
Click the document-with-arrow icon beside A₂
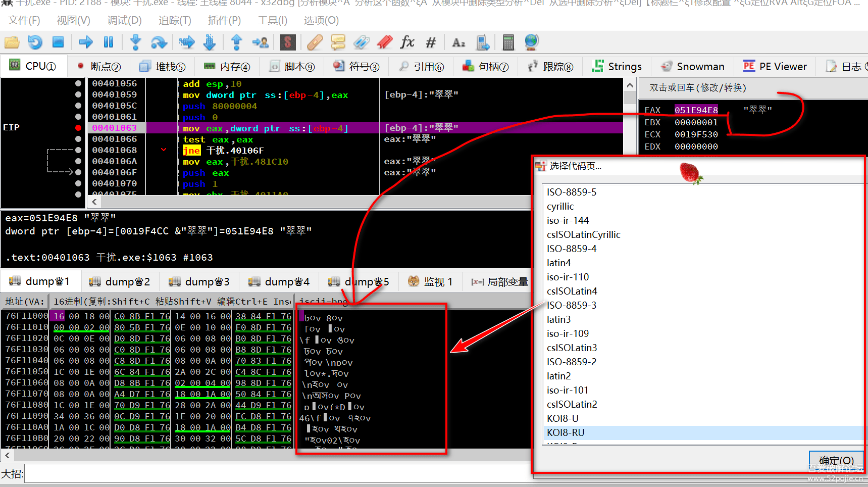482,42
